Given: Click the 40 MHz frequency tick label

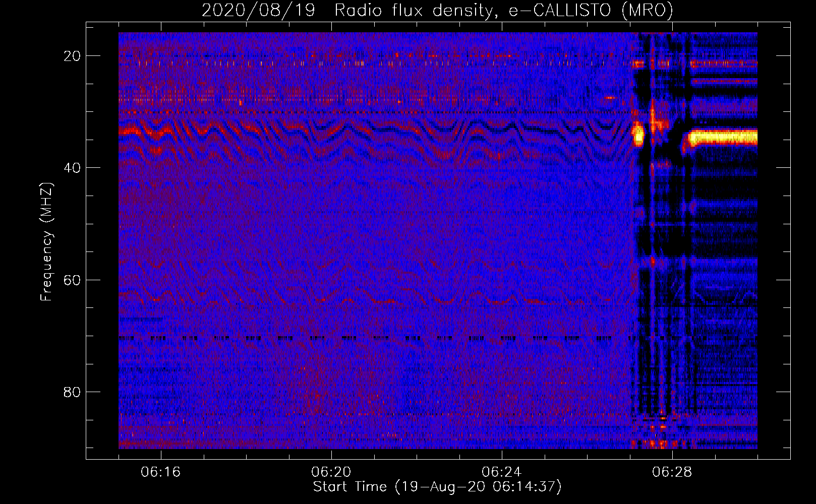Looking at the screenshot, I should pyautogui.click(x=72, y=168).
